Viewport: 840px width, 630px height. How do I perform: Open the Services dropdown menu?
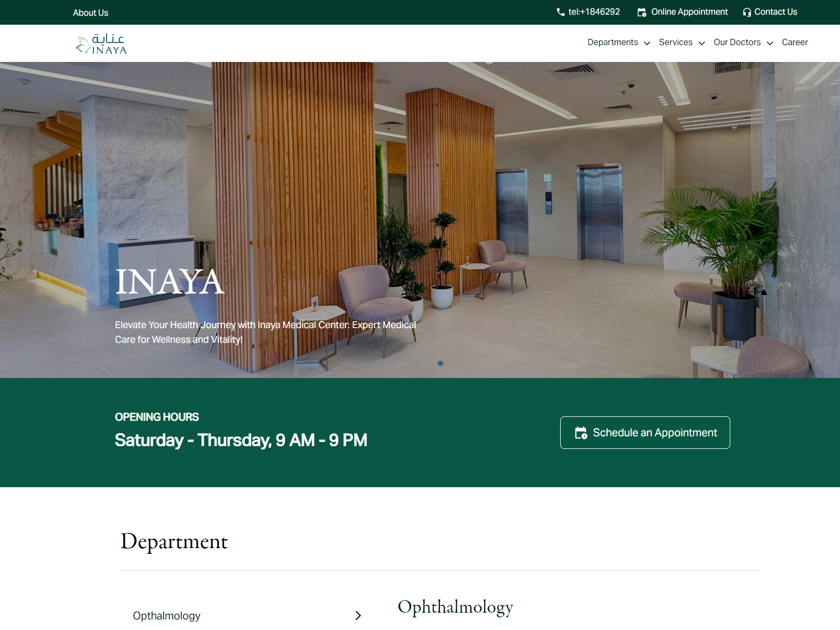tap(680, 42)
